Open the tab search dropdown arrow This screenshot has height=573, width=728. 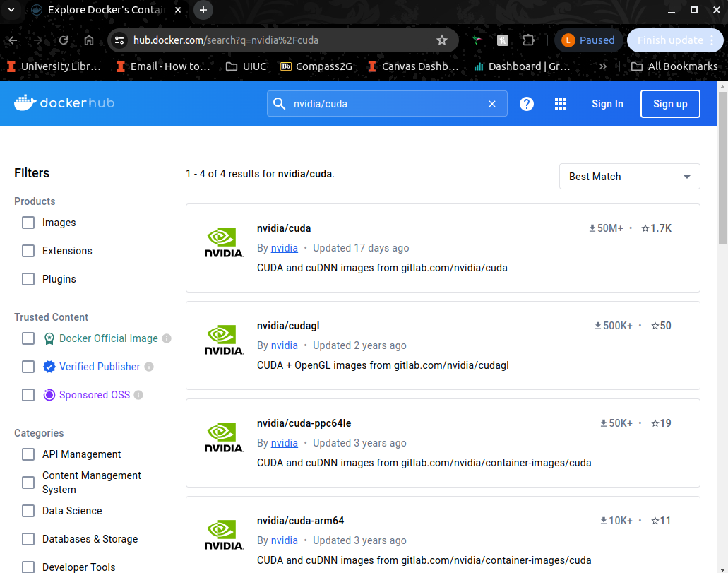point(11,10)
